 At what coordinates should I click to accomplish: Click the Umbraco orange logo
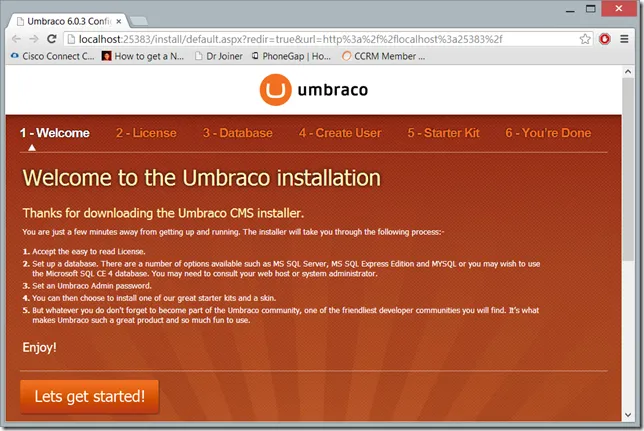point(275,90)
